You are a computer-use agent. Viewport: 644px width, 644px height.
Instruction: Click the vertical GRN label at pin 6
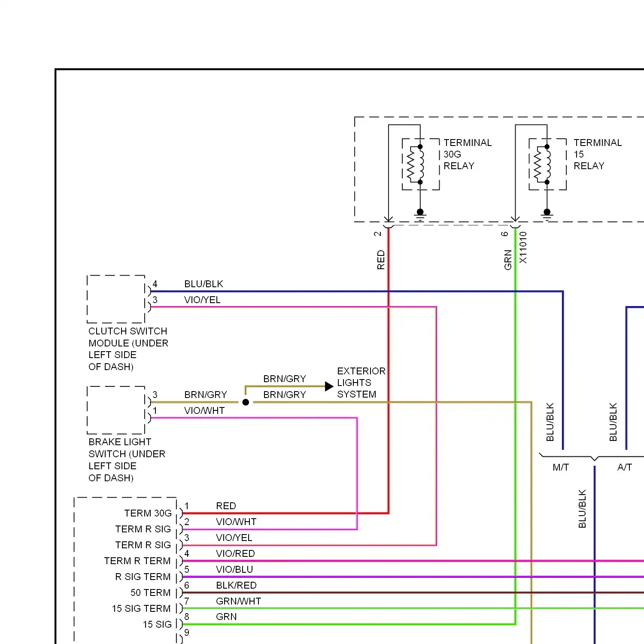click(x=508, y=260)
